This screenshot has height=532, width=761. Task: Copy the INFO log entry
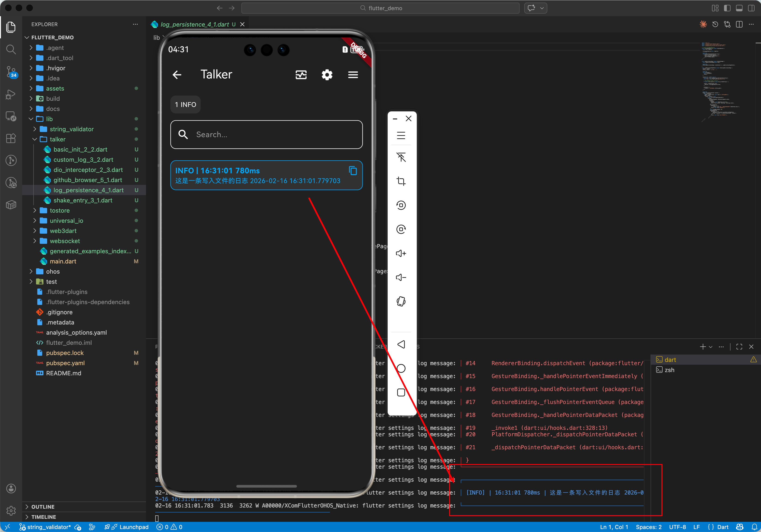(353, 171)
